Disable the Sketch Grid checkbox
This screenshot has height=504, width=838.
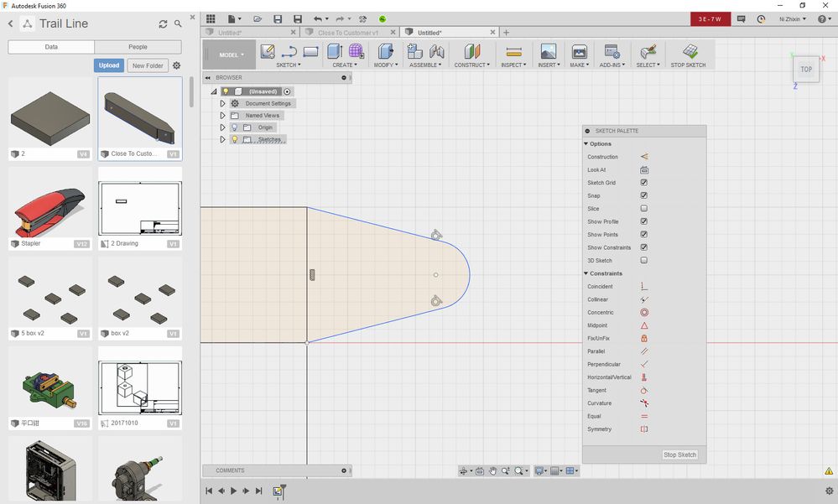(644, 183)
